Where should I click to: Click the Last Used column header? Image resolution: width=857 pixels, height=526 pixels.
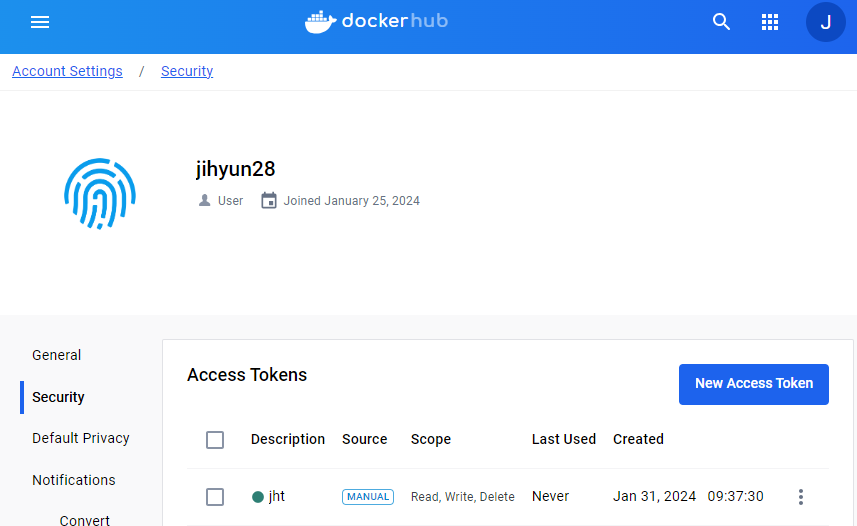[563, 439]
